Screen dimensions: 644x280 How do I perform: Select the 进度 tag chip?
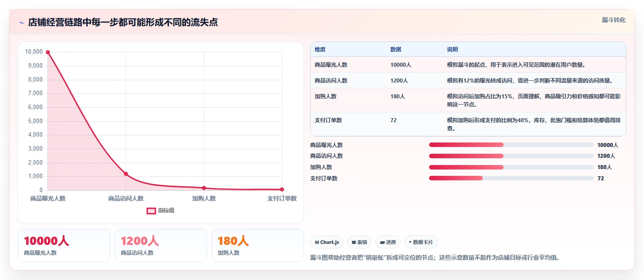(388, 242)
